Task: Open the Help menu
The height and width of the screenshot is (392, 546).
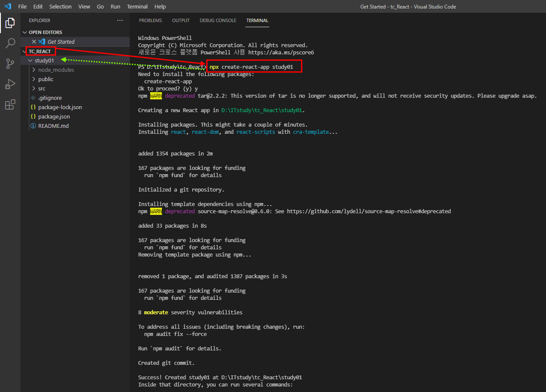Action: click(160, 6)
